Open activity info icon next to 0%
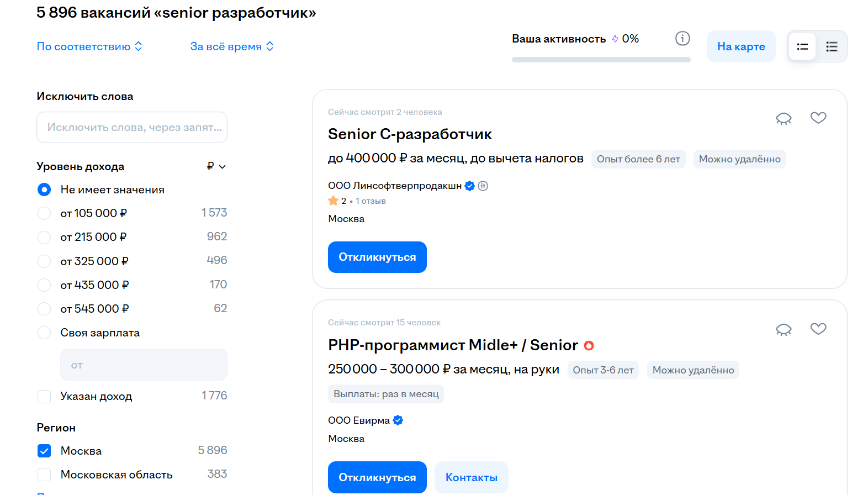 tap(682, 38)
